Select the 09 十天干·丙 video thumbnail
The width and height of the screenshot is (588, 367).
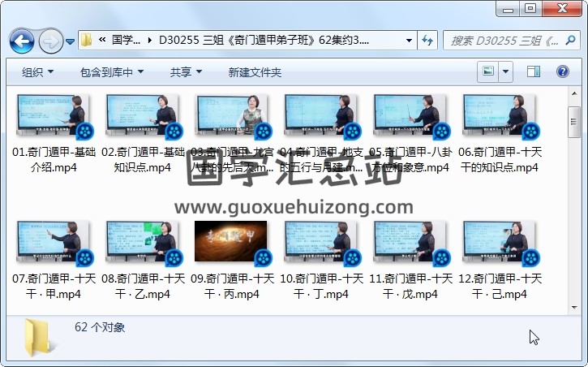pos(232,243)
